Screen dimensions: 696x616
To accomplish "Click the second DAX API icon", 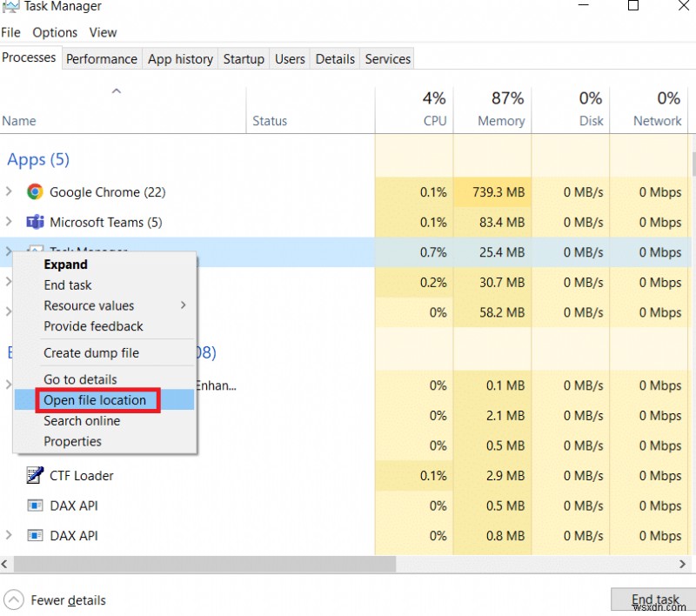I will 36,535.
